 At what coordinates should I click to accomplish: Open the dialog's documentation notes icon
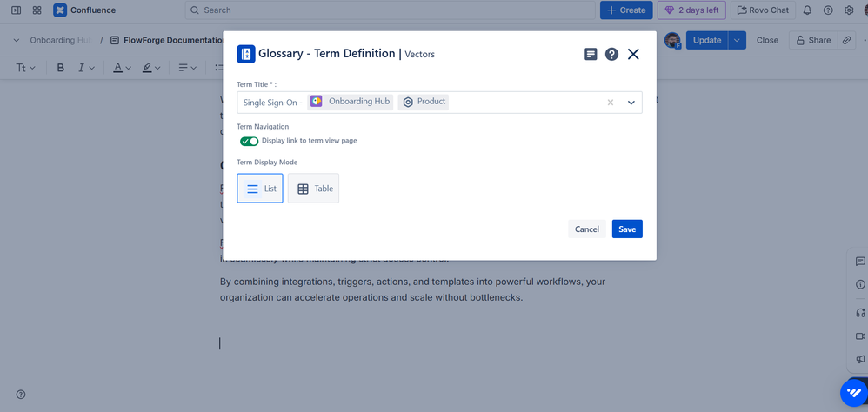(591, 54)
